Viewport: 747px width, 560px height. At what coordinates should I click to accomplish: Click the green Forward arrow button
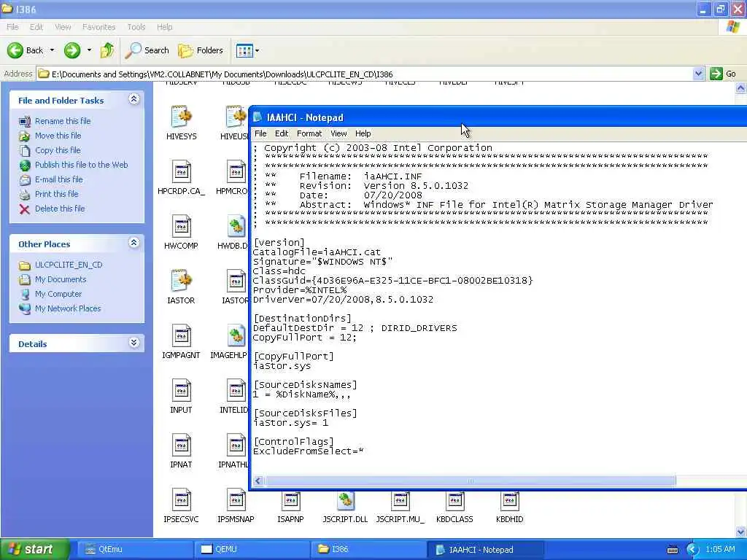point(72,50)
